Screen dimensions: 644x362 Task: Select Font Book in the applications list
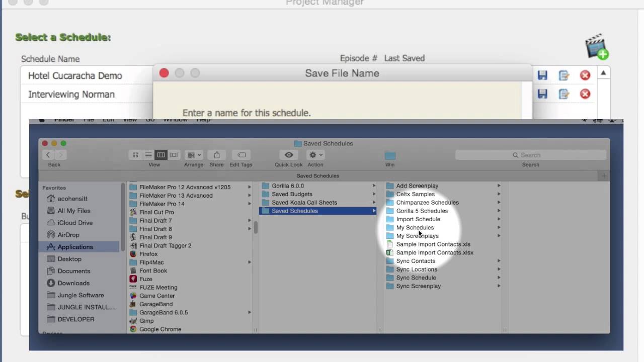pyautogui.click(x=153, y=270)
